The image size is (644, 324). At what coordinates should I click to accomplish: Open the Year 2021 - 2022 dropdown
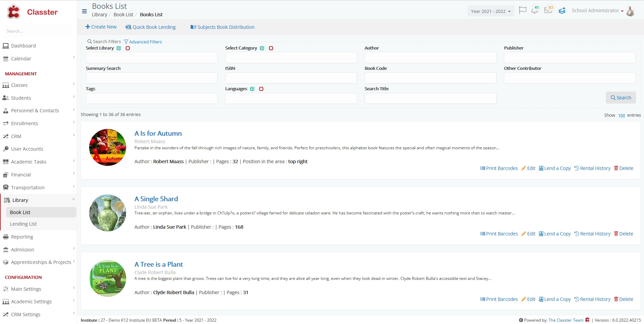point(491,11)
